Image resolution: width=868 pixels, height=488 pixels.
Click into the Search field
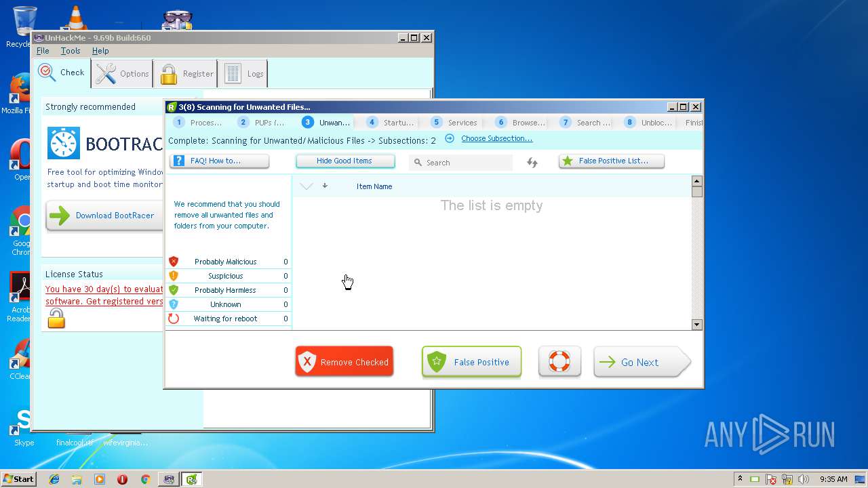[x=461, y=163]
